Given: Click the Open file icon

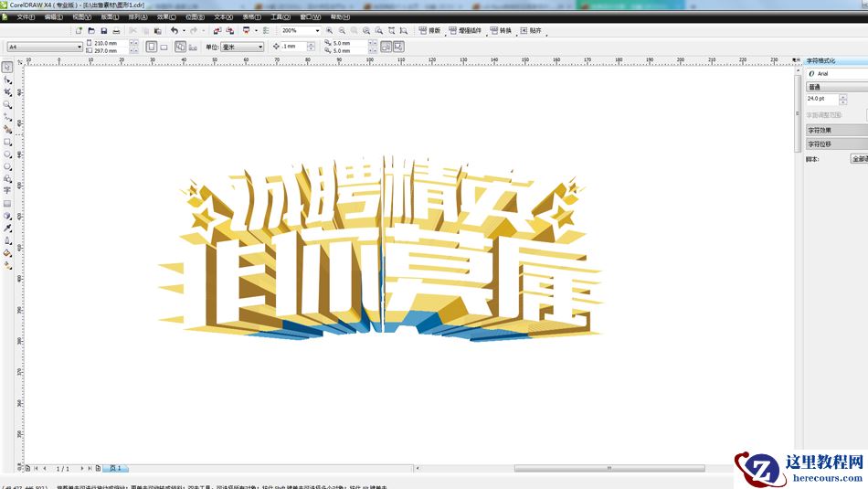Looking at the screenshot, I should click(x=91, y=30).
